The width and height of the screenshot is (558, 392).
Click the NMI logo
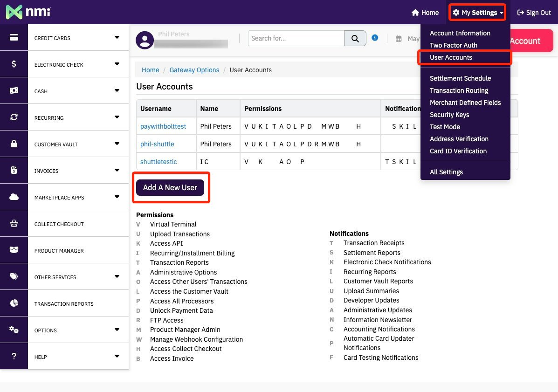(x=28, y=12)
